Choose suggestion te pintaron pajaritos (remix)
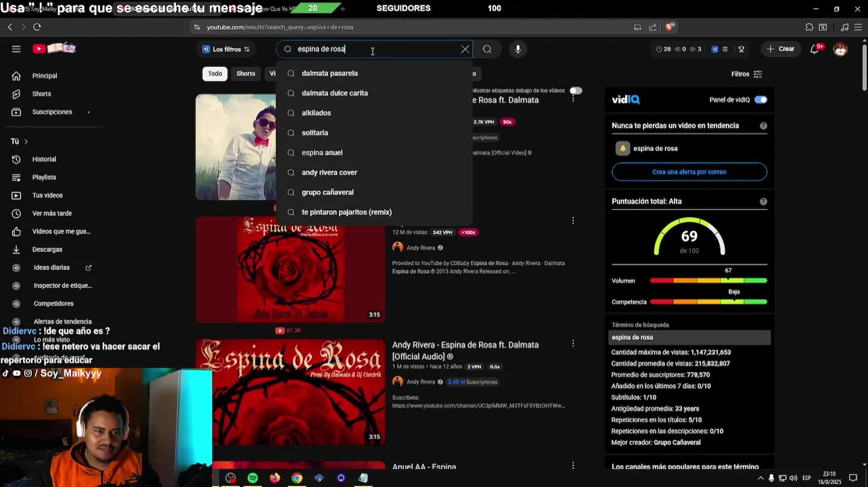This screenshot has width=868, height=487. click(x=374, y=212)
